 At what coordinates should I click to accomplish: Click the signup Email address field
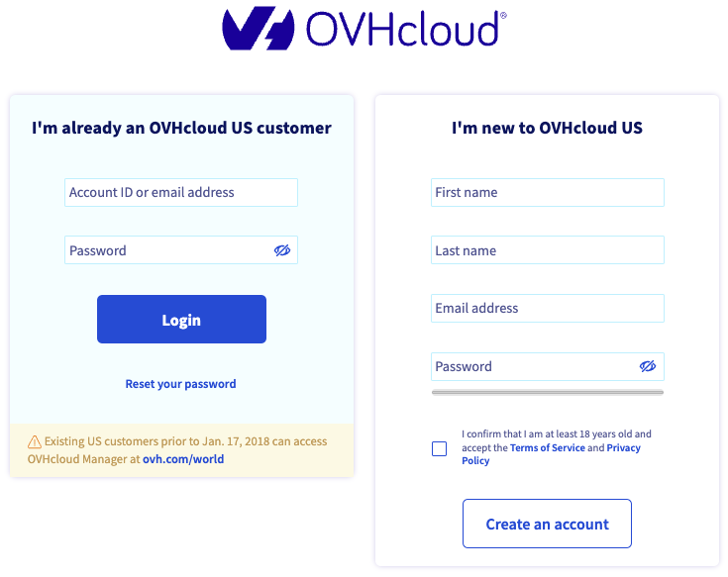(548, 308)
